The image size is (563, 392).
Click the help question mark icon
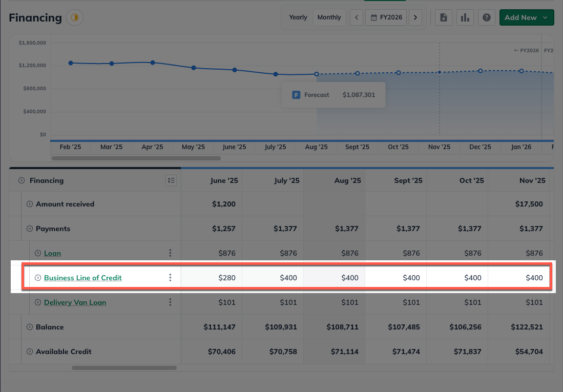click(x=487, y=17)
